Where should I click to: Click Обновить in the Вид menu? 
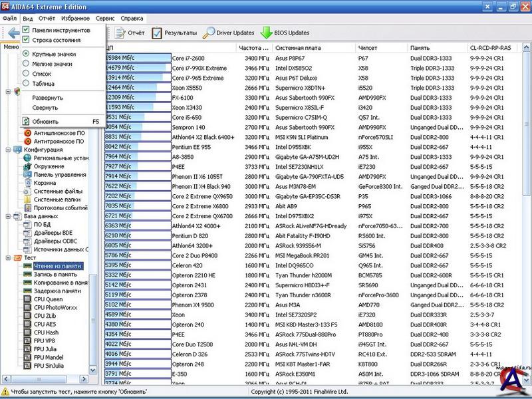45,122
